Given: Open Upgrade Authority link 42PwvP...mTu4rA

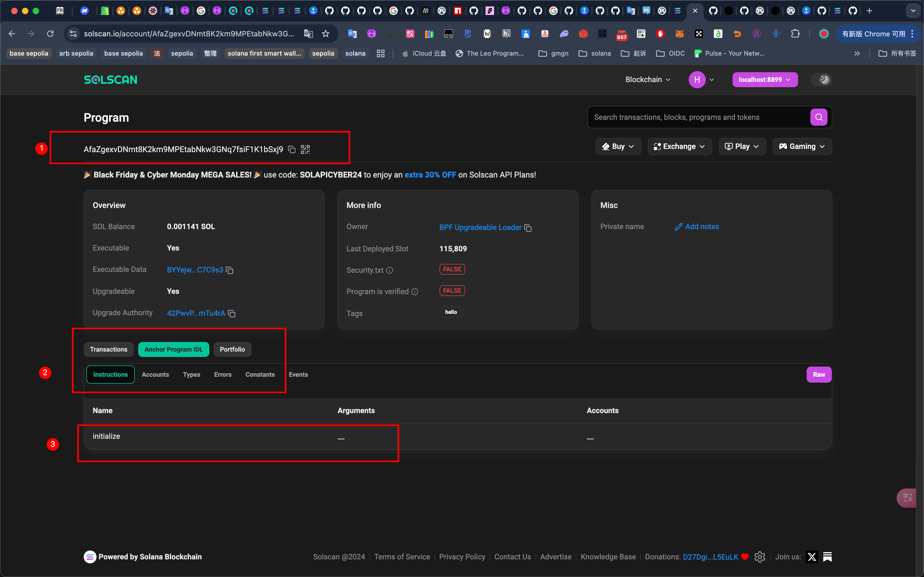Looking at the screenshot, I should pyautogui.click(x=196, y=313).
